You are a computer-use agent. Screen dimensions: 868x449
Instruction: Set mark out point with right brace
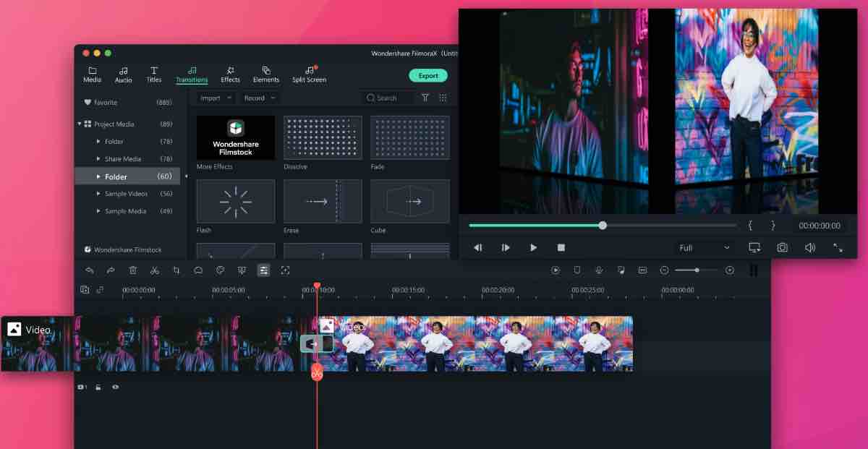pyautogui.click(x=773, y=226)
